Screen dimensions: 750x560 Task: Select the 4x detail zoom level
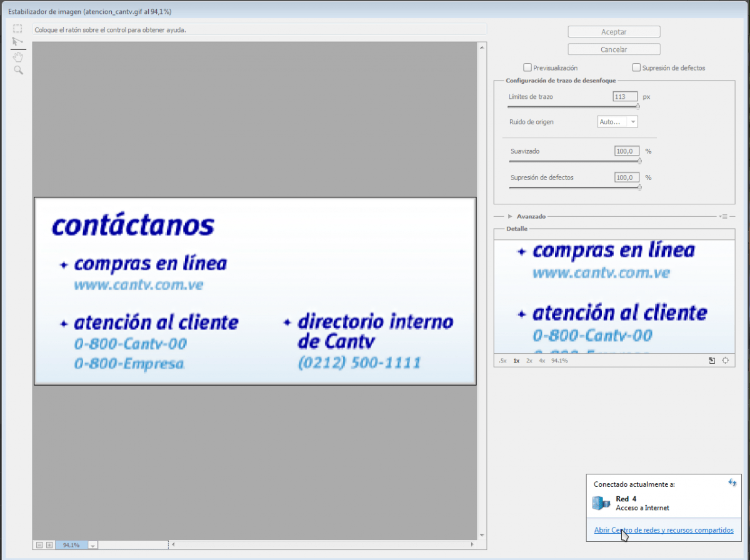(x=541, y=361)
